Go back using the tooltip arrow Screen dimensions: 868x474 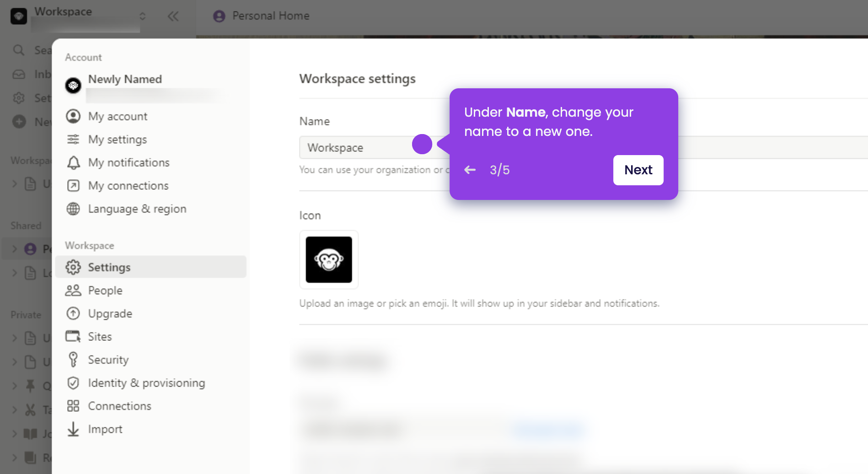click(470, 170)
